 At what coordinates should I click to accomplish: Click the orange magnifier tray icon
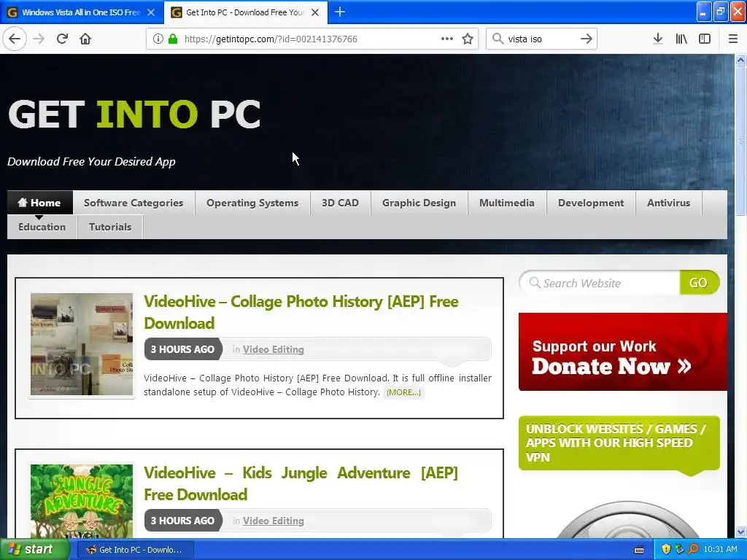(693, 550)
